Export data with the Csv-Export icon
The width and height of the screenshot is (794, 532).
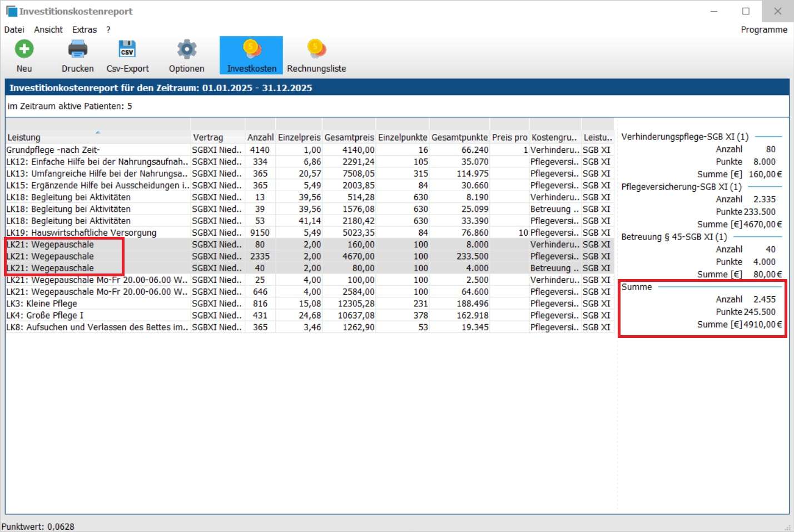(x=127, y=49)
